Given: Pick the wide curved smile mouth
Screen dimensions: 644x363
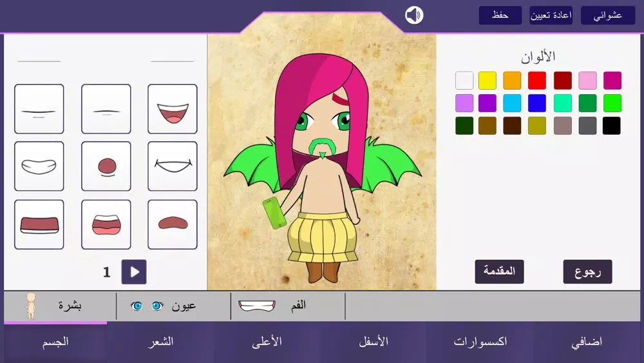Looking at the screenshot, I should tap(173, 166).
